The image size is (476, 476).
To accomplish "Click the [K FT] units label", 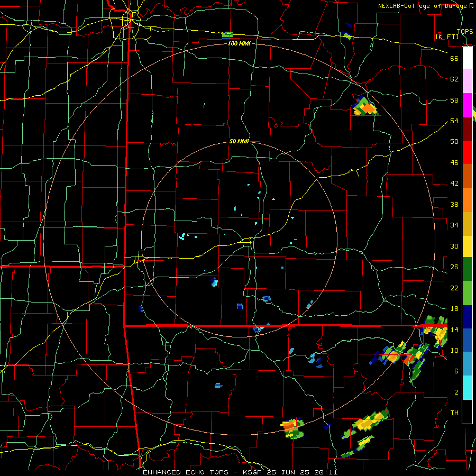I will 447,36.
